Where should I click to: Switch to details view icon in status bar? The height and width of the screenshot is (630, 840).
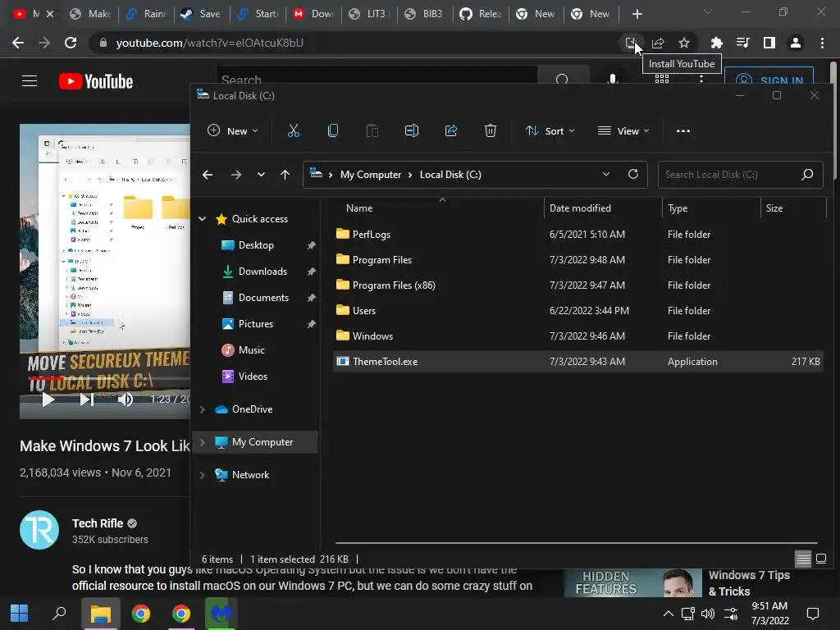pos(803,559)
